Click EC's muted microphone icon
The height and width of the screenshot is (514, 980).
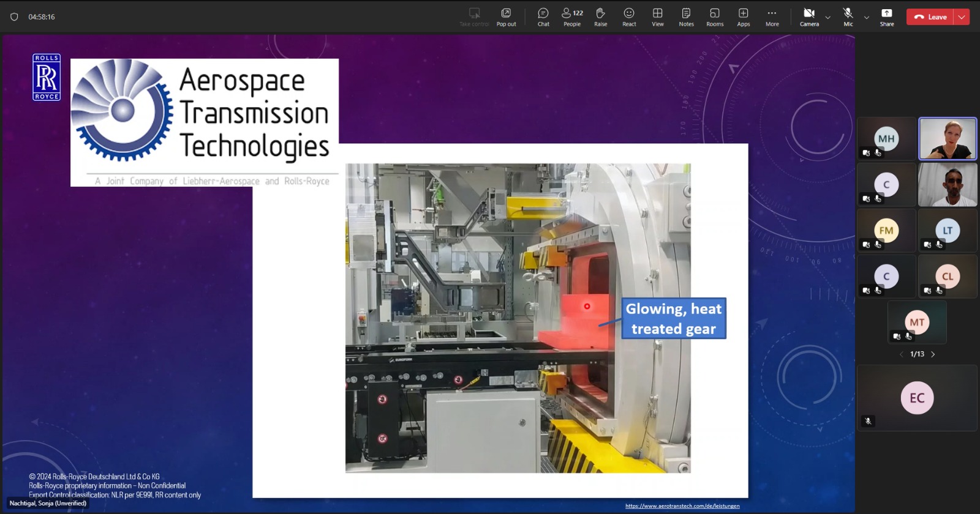click(x=868, y=421)
